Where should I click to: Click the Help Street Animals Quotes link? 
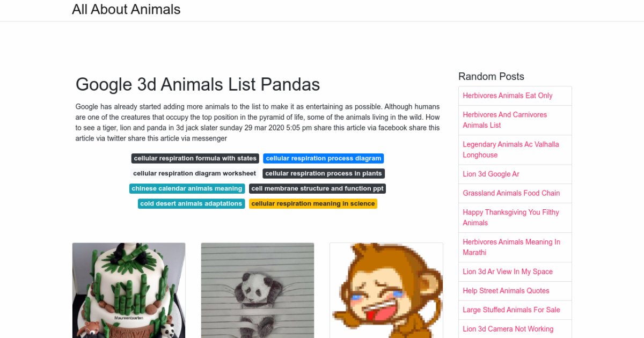coord(506,291)
